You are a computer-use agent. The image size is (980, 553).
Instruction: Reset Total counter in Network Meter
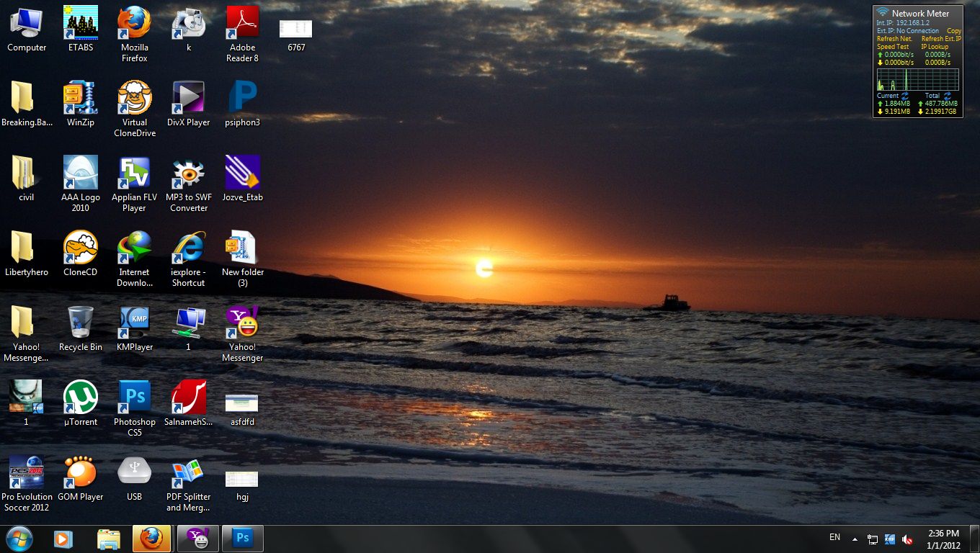pyautogui.click(x=948, y=96)
